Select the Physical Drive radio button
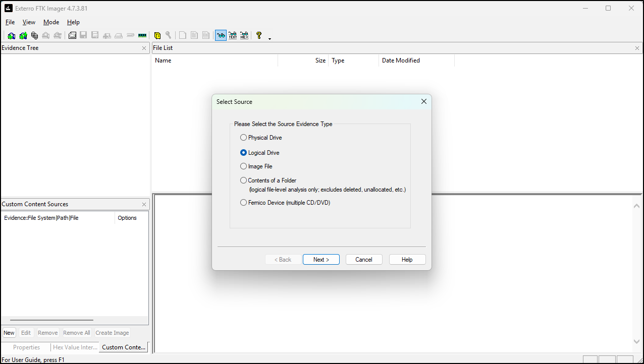This screenshot has height=364, width=644. coord(244,138)
